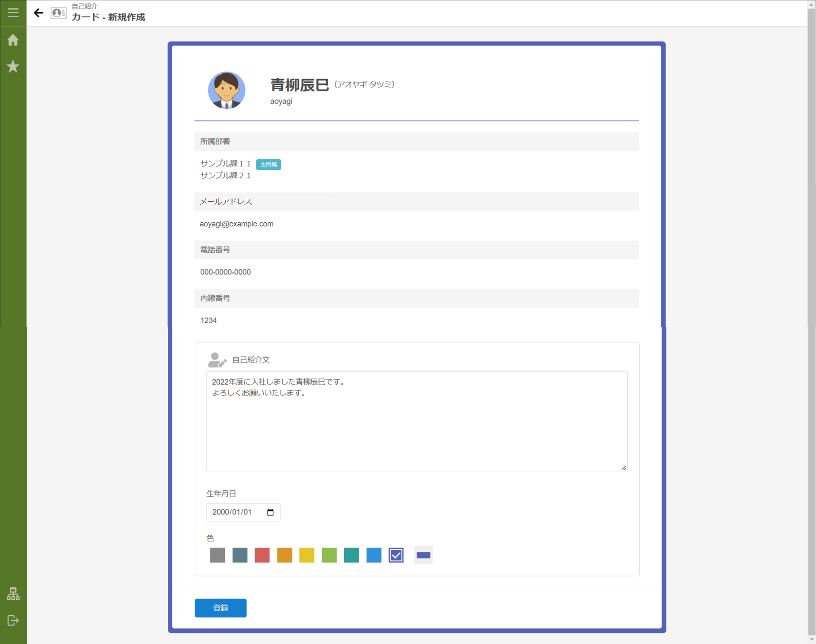Select the orange color swatch
This screenshot has width=816, height=644.
click(x=284, y=555)
